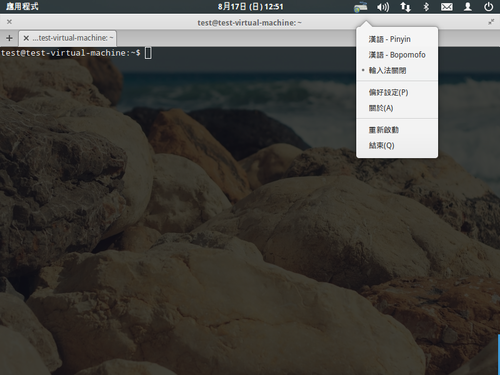Image resolution: width=500 pixels, height=375 pixels.
Task: Open the network connection indicator
Action: pos(405,7)
